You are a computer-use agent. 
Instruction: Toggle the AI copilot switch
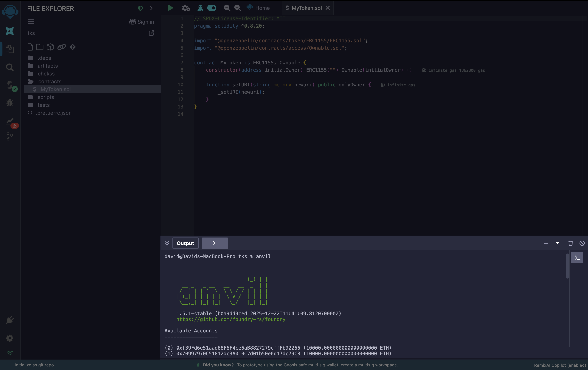[212, 8]
